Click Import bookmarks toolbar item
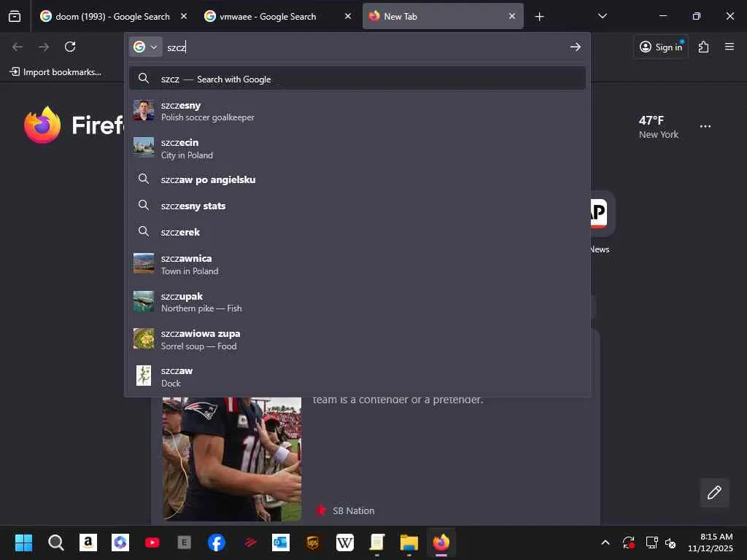 point(55,72)
